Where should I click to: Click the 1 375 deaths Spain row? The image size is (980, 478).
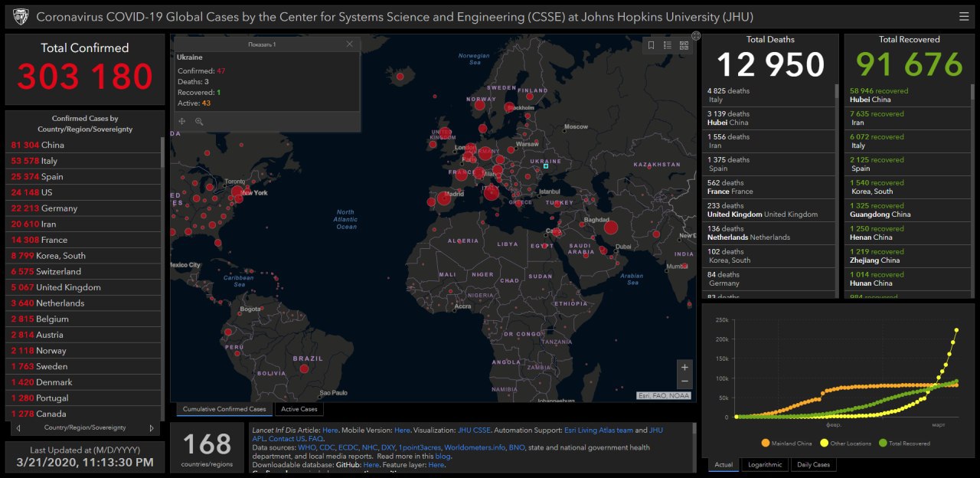click(x=769, y=164)
